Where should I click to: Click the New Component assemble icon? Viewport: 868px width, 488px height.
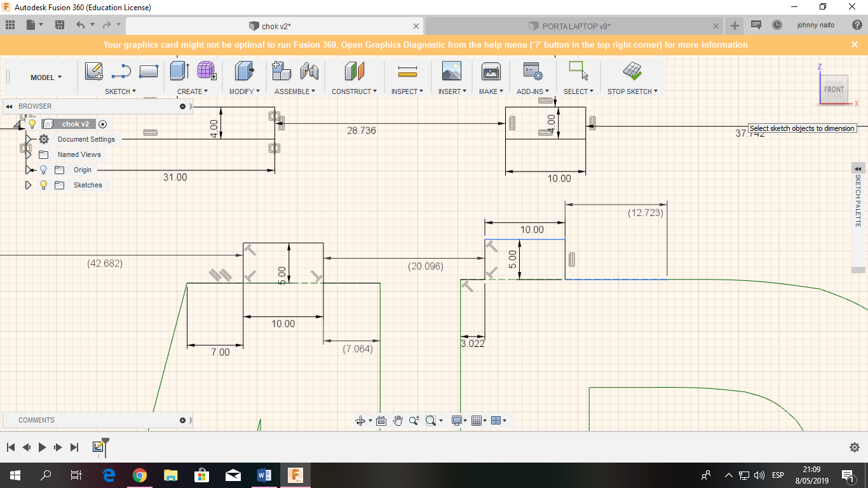[281, 71]
